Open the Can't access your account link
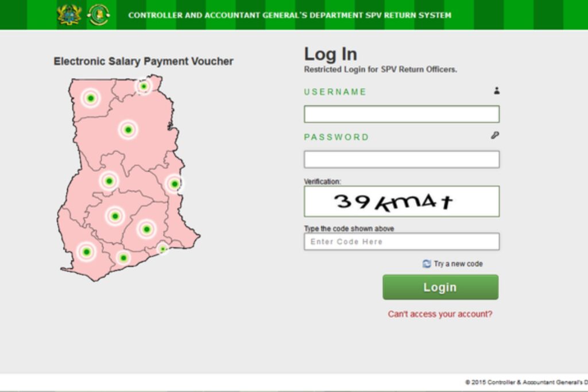This screenshot has height=392, width=588. (440, 314)
